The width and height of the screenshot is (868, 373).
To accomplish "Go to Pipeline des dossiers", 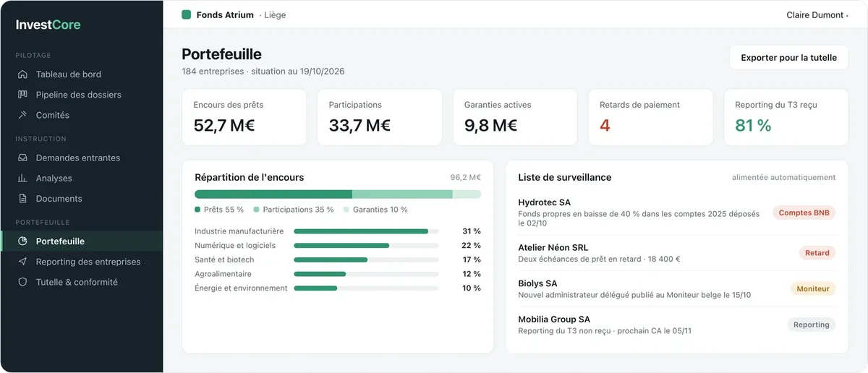I will 81,95.
